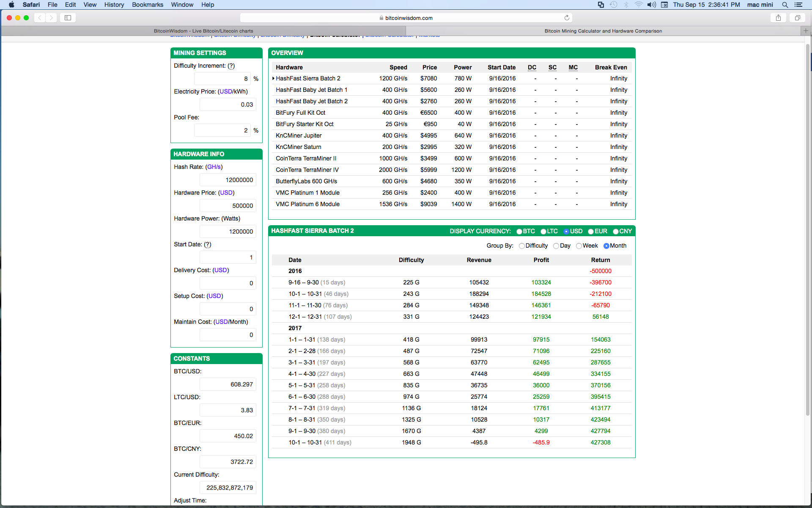Click the BTC/USD constant field

pyautogui.click(x=228, y=384)
